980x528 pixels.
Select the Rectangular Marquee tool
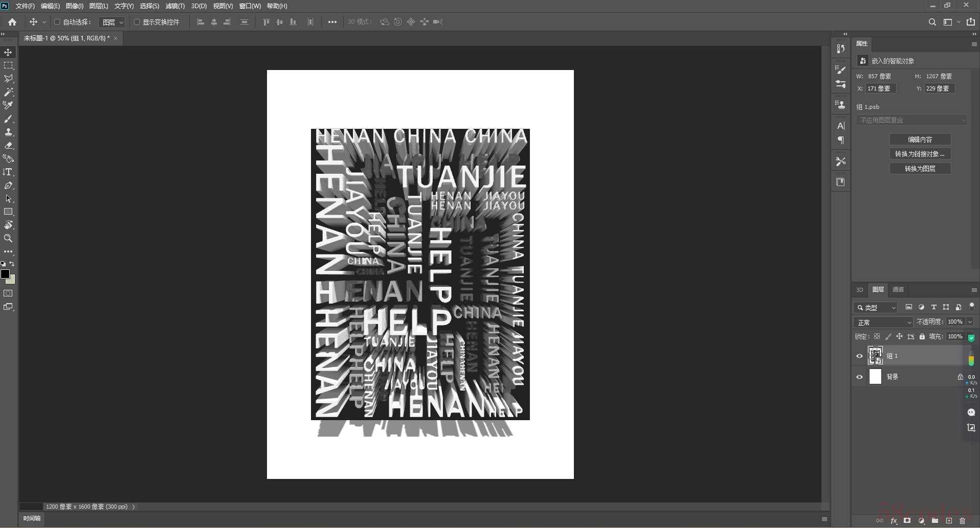point(8,66)
